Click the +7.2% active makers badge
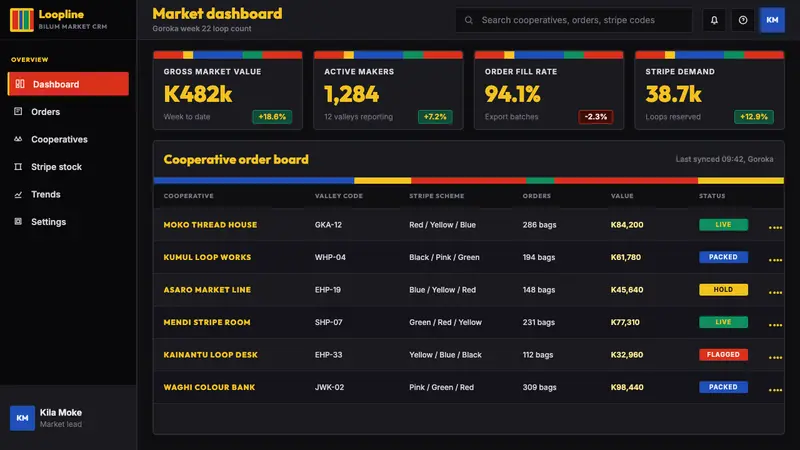Image resolution: width=800 pixels, height=450 pixels. (x=435, y=117)
